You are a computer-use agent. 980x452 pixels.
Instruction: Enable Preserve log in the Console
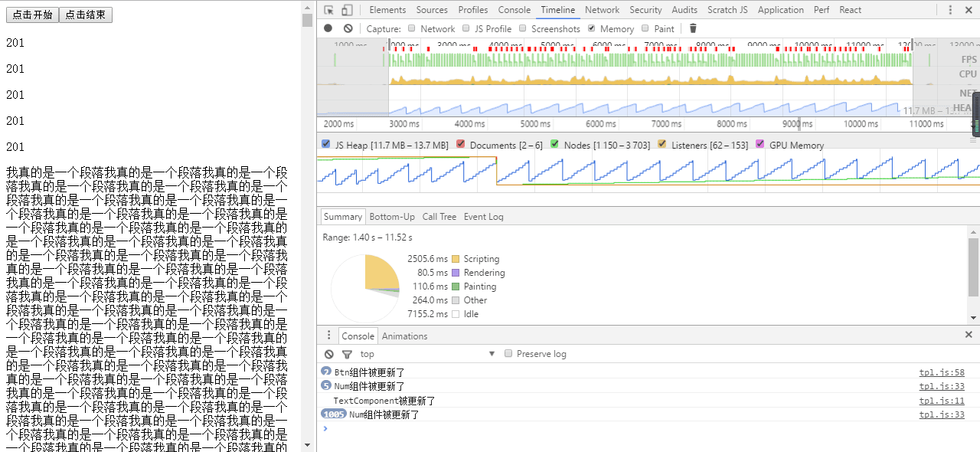(508, 353)
